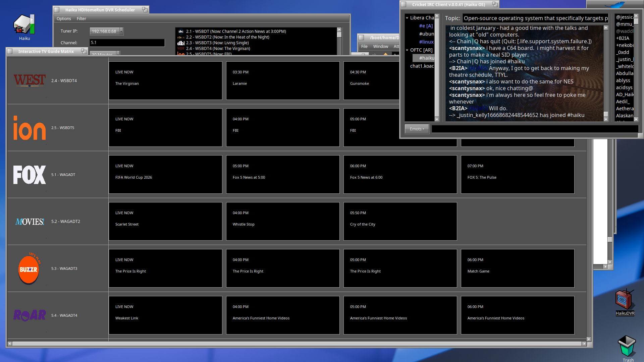Click the ROAR channel logo in the guide
This screenshot has height=362, width=644.
pyautogui.click(x=30, y=315)
